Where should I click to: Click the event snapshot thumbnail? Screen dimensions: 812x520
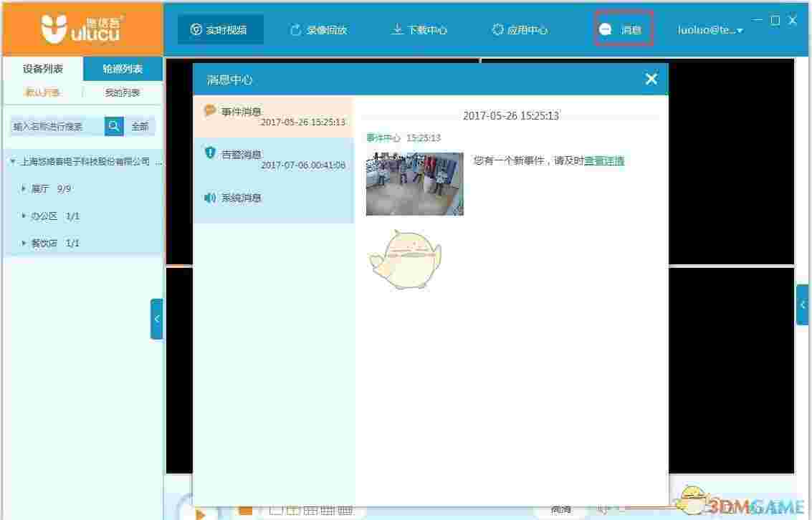[414, 183]
